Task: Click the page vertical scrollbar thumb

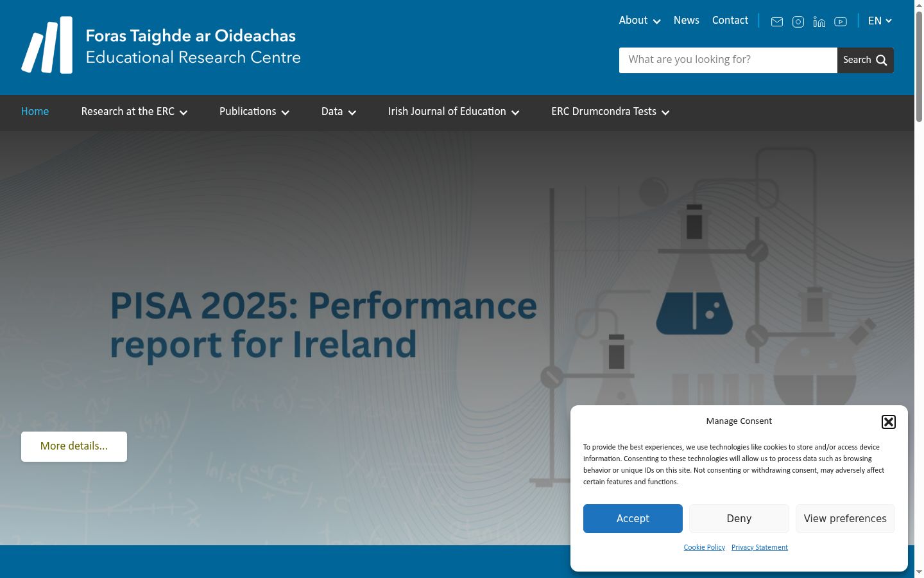Action: click(x=919, y=67)
